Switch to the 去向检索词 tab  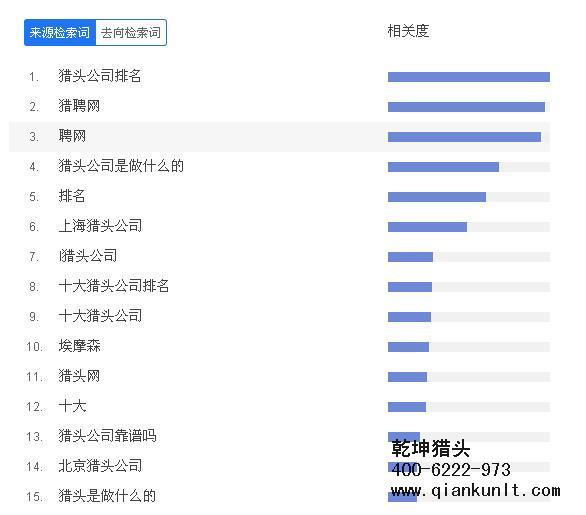(x=131, y=33)
